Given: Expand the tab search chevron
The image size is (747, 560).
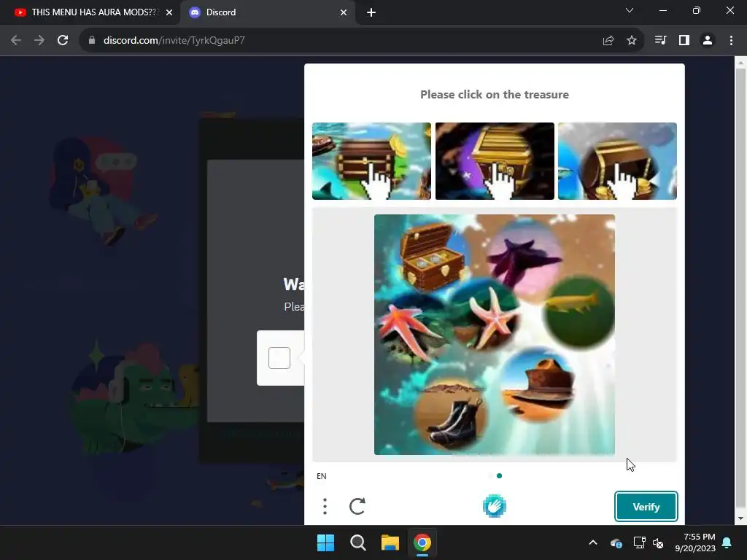Looking at the screenshot, I should pyautogui.click(x=630, y=10).
